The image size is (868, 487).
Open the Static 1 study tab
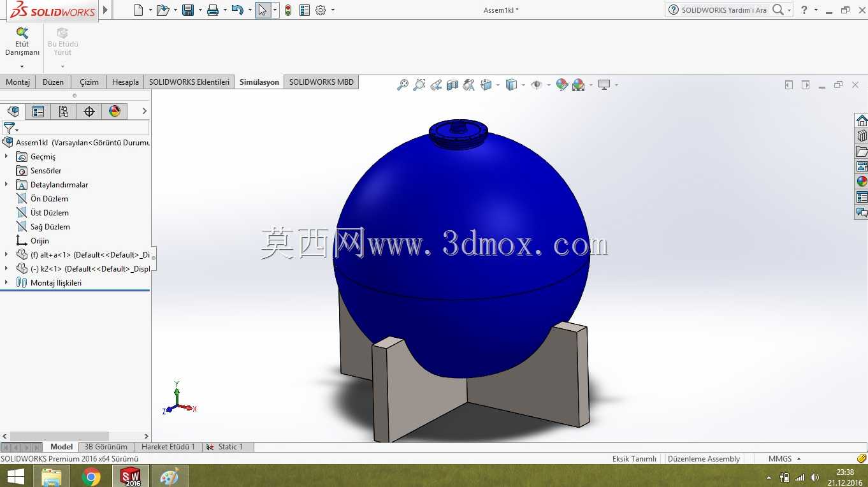(229, 447)
